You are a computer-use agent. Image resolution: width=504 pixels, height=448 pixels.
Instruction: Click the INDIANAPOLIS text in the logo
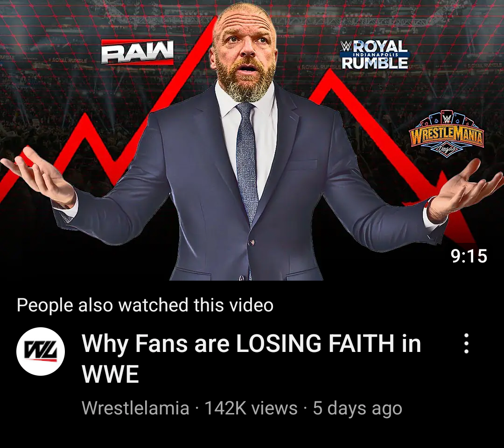pos(375,55)
